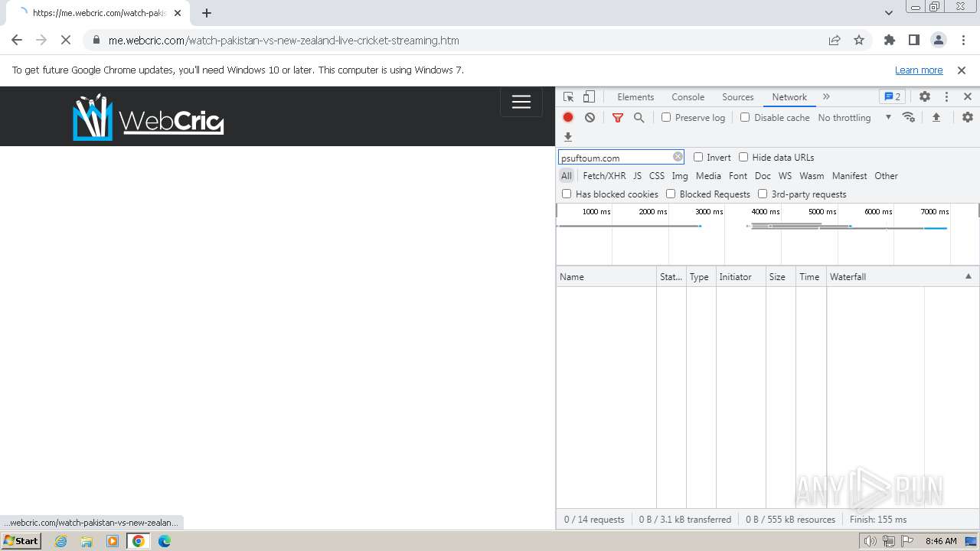Screen dimensions: 980x551
Task: Filter requests by Img
Action: [x=680, y=175]
